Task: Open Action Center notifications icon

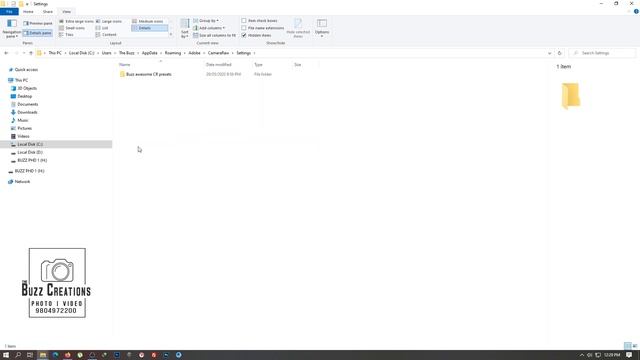Action: pyautogui.click(x=629, y=355)
